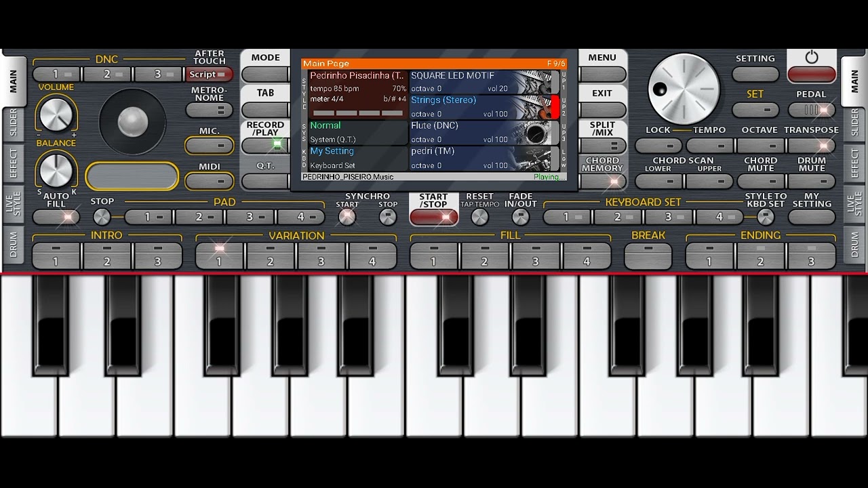Tap the STYLE TO KBD SET round button
The height and width of the screenshot is (488, 868).
point(766,217)
